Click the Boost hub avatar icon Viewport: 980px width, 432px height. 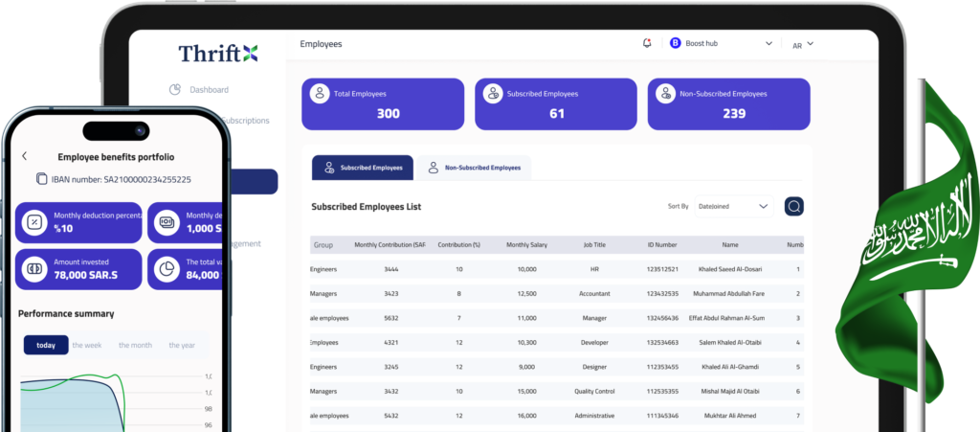(675, 43)
